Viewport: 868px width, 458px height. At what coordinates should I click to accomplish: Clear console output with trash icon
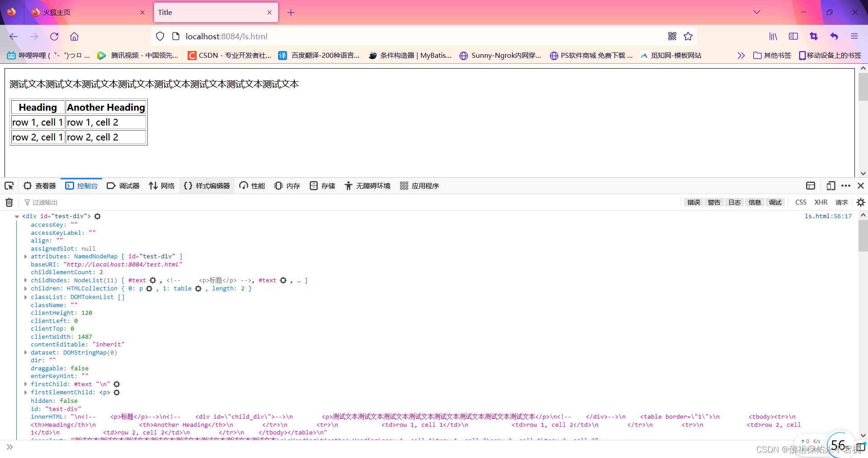[x=9, y=202]
